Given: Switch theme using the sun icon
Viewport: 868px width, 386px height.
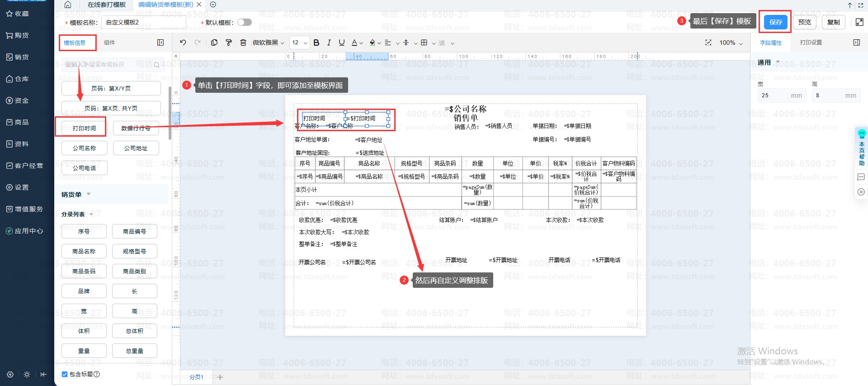Looking at the screenshot, I should [x=27, y=374].
